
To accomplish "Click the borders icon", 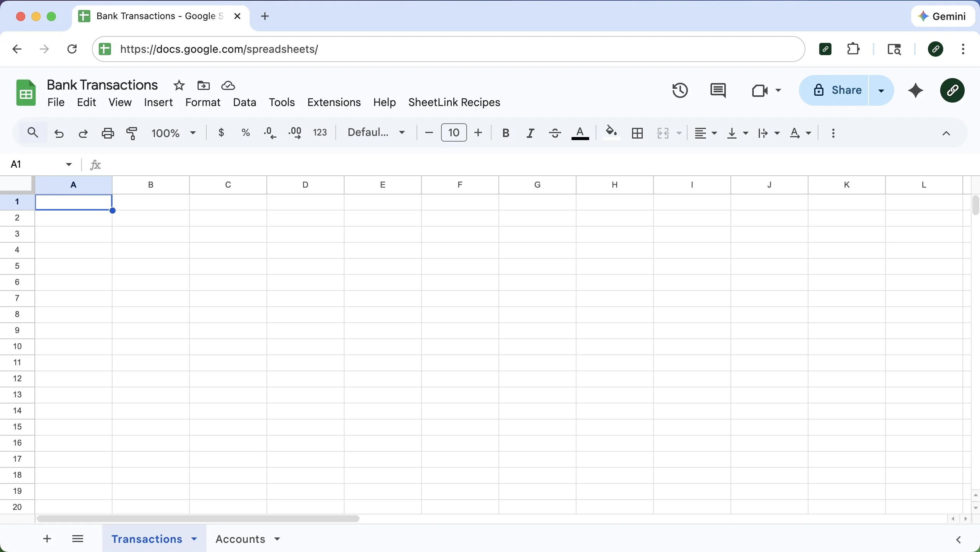I will tap(637, 133).
